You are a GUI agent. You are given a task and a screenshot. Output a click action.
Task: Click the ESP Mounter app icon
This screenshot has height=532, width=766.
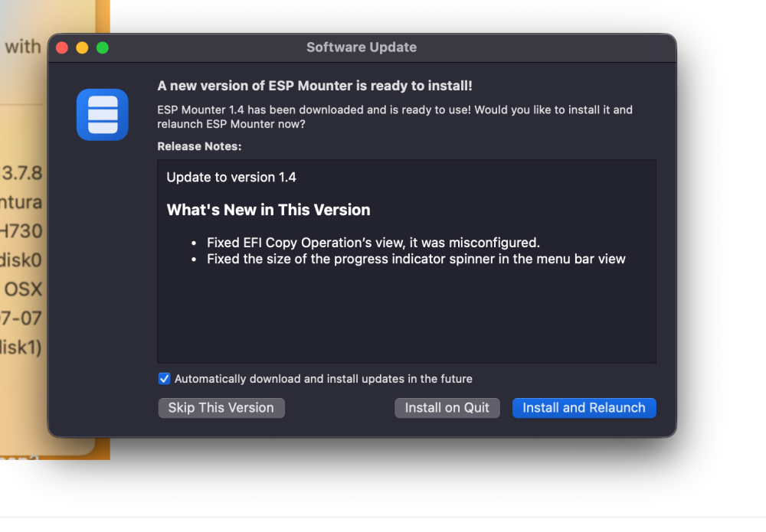tap(102, 115)
